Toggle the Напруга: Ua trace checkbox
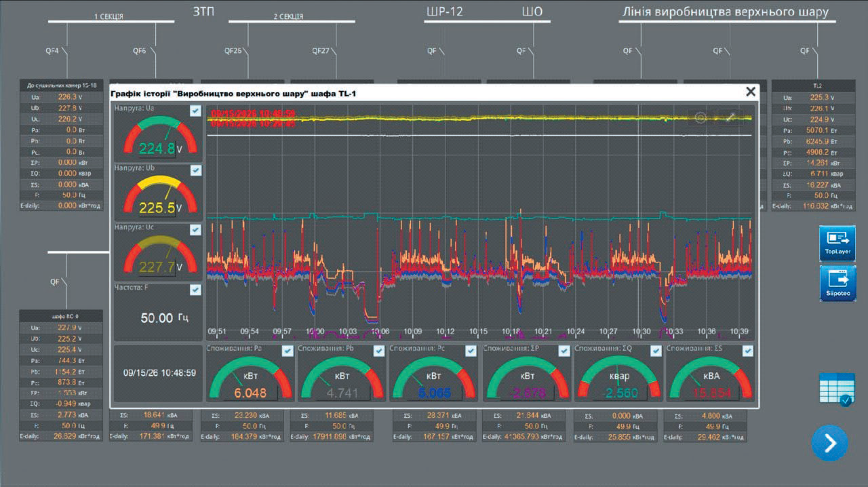Viewport: 868px width, 487px height. (195, 111)
